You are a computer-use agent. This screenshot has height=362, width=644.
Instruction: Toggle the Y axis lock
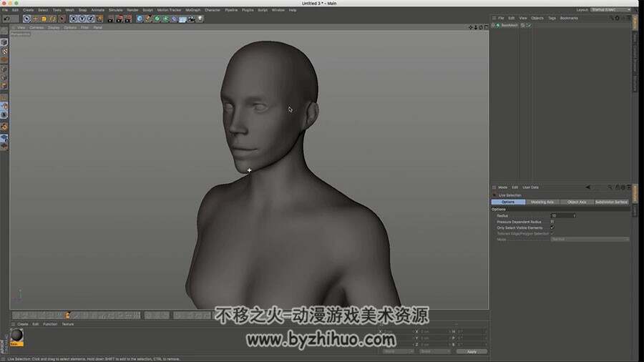tap(82, 19)
